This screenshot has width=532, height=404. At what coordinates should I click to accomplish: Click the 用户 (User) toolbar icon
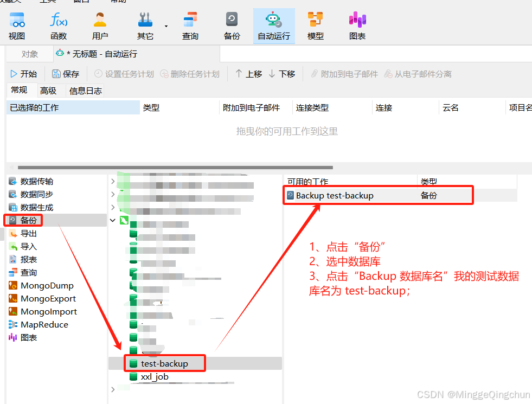[x=100, y=26]
